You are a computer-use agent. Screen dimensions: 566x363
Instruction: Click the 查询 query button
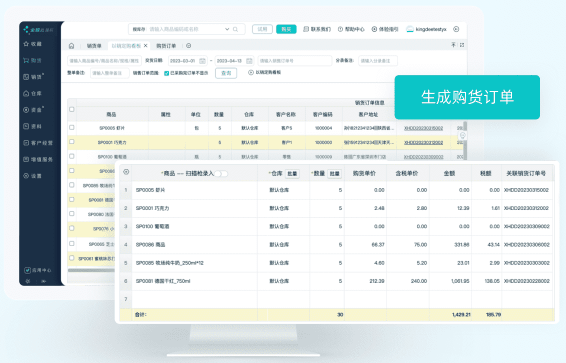(226, 73)
